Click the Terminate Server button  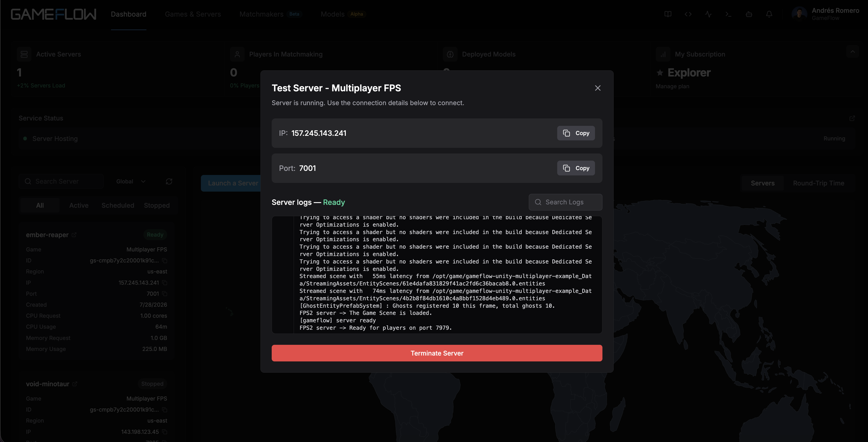[x=437, y=353]
